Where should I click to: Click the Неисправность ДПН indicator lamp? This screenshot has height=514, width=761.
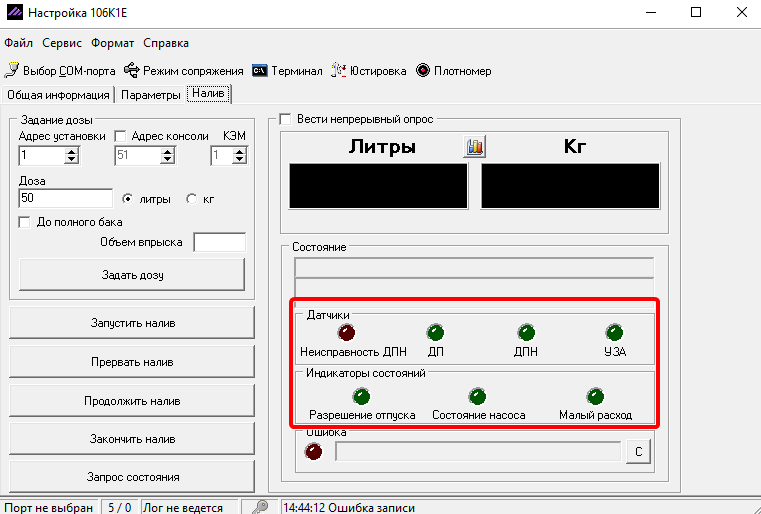(x=347, y=332)
